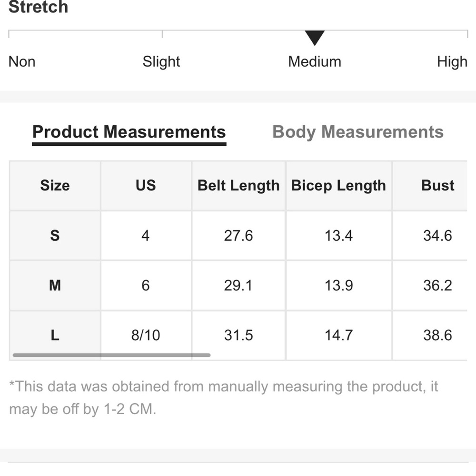This screenshot has height=476, width=476.
Task: Click the Non stretch label
Action: pyautogui.click(x=22, y=61)
